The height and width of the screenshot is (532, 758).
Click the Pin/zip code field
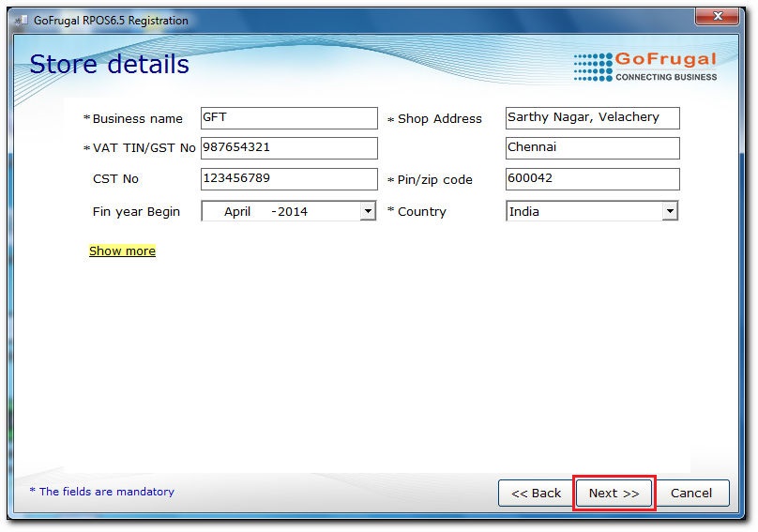[592, 179]
